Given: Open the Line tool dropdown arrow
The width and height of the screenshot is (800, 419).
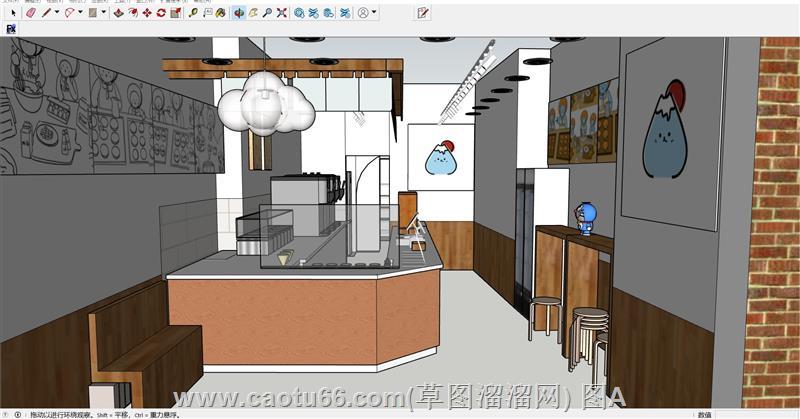Looking at the screenshot, I should [x=57, y=12].
